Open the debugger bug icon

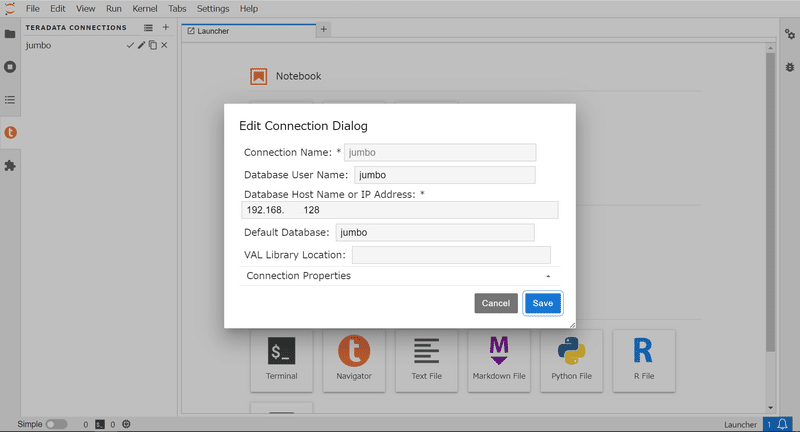click(789, 67)
